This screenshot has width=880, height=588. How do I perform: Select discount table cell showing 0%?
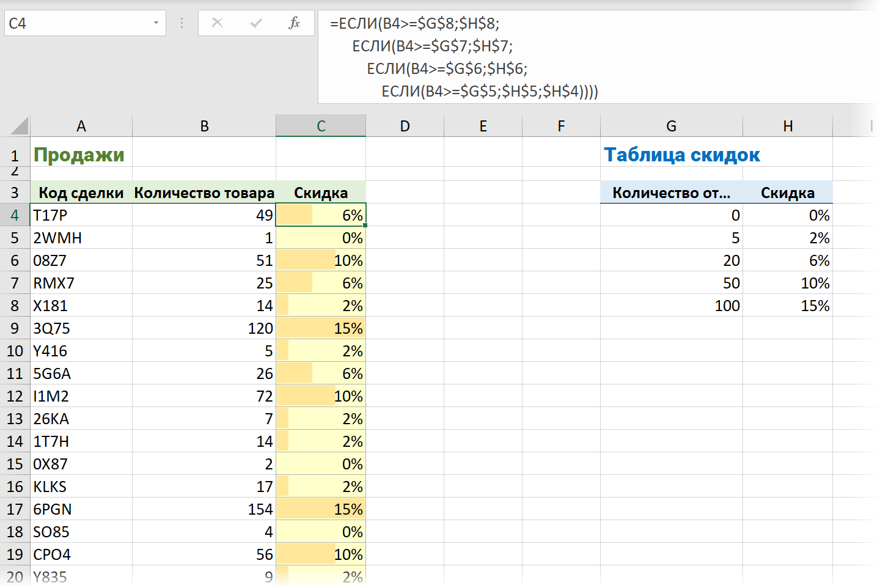coord(788,215)
